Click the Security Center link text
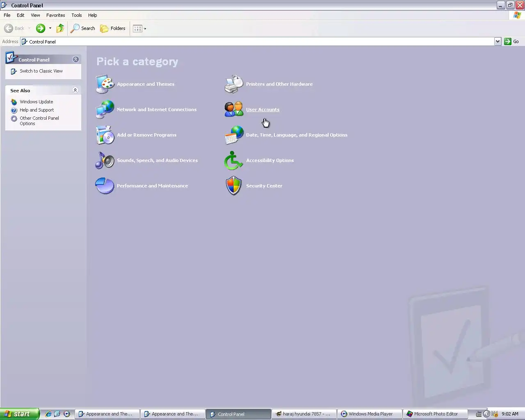Image resolution: width=525 pixels, height=420 pixels. pyautogui.click(x=264, y=186)
